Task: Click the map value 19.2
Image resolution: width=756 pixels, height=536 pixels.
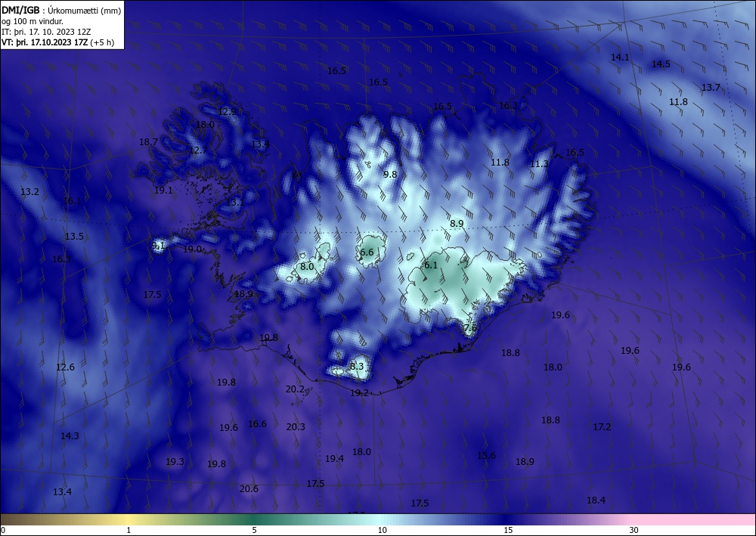Action: click(359, 392)
